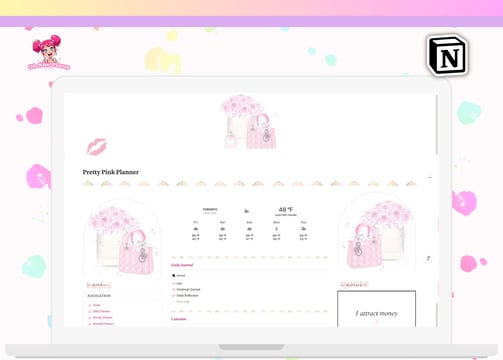503x360 pixels.
Task: Click Sunday's forecast weather icon
Action: 249,229
